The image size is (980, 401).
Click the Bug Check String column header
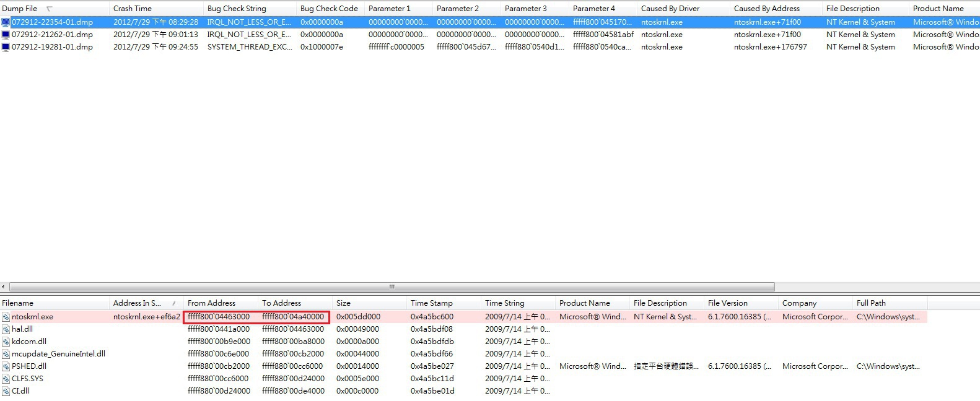[x=237, y=9]
